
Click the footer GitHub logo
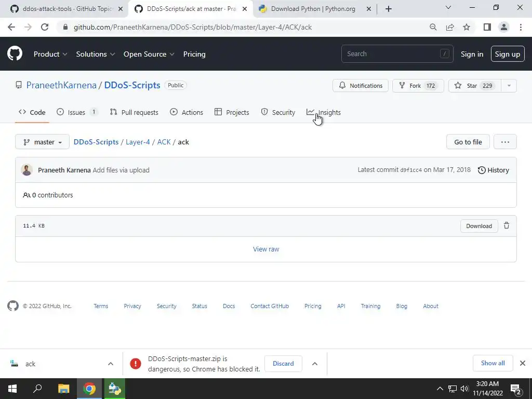tap(13, 305)
